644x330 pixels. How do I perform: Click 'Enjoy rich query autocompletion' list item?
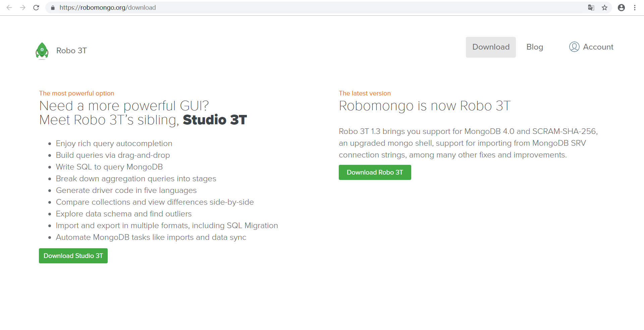(114, 143)
